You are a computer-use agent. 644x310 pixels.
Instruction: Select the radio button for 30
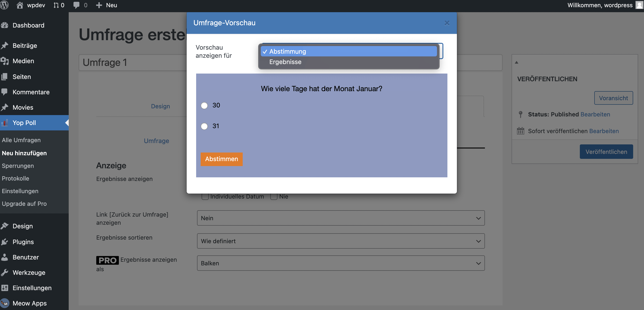tap(204, 105)
